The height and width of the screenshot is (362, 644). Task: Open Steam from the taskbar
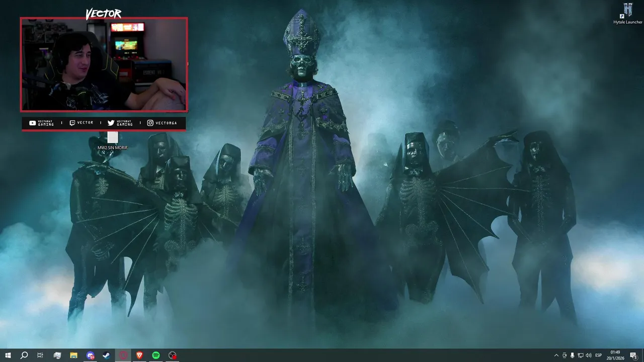point(107,355)
